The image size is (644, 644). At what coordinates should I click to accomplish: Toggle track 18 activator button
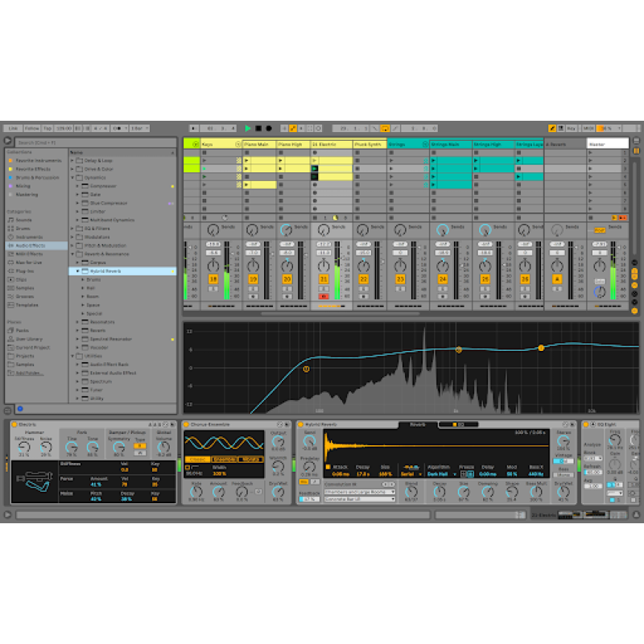(x=213, y=279)
